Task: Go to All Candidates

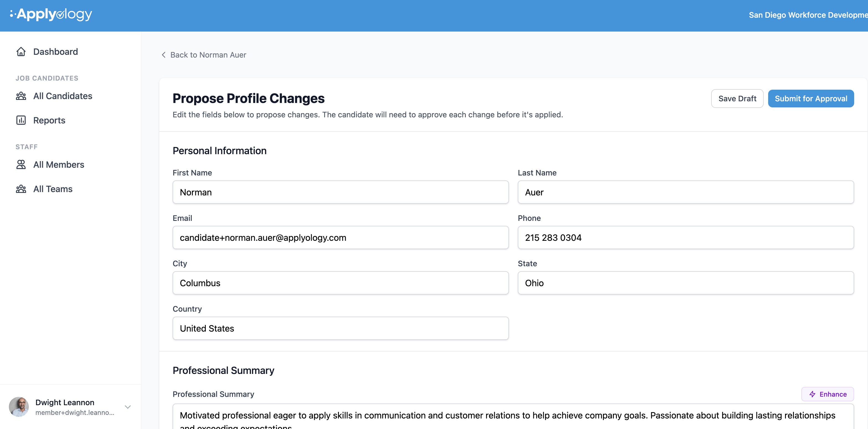Action: pos(63,96)
